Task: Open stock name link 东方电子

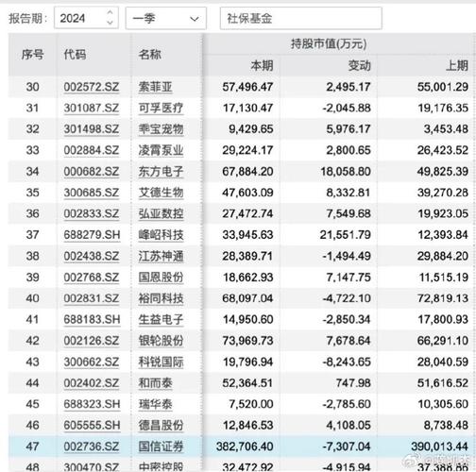Action: coord(161,172)
